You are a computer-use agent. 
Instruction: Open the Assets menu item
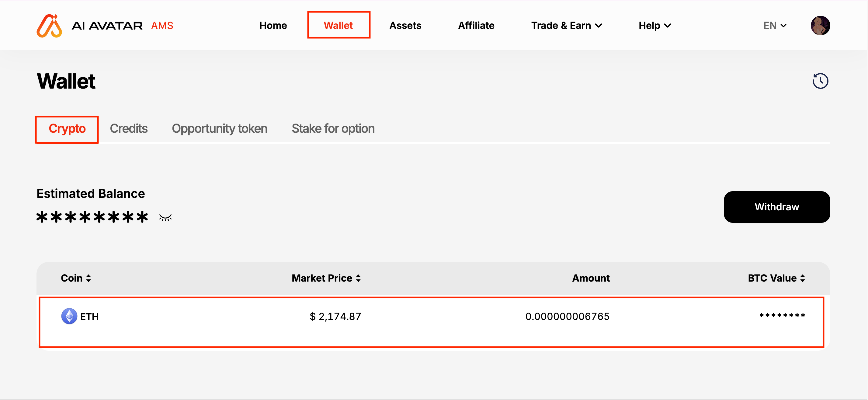405,26
